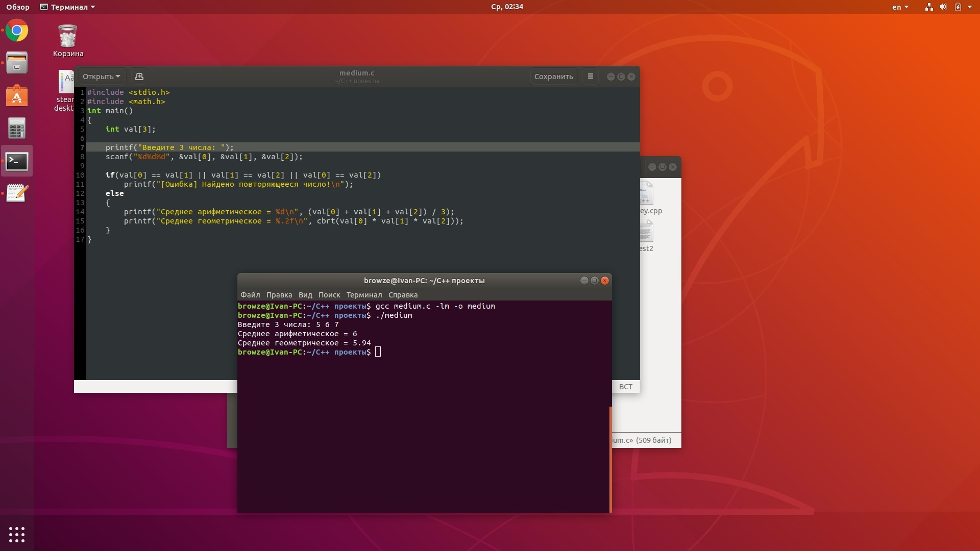
Task: Close the terminal window
Action: pyautogui.click(x=605, y=281)
